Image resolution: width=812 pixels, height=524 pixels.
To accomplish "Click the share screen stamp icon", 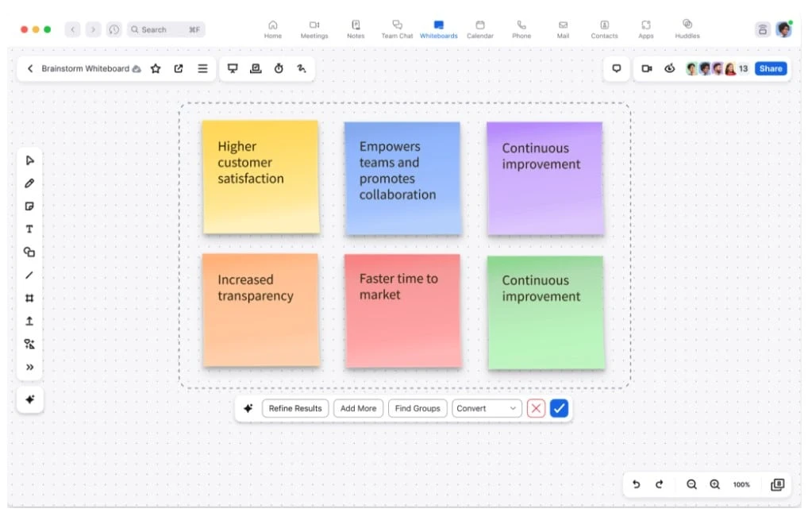I will tap(256, 68).
